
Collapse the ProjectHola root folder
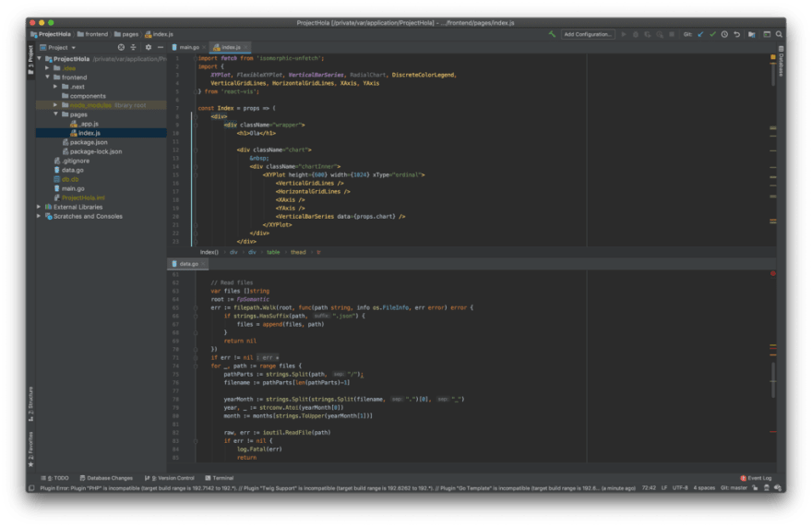click(39, 58)
